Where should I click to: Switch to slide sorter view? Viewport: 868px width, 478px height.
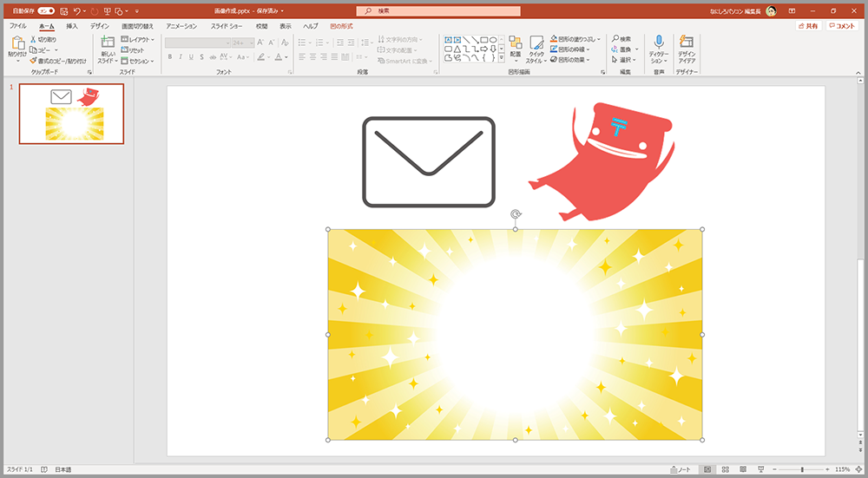point(725,469)
